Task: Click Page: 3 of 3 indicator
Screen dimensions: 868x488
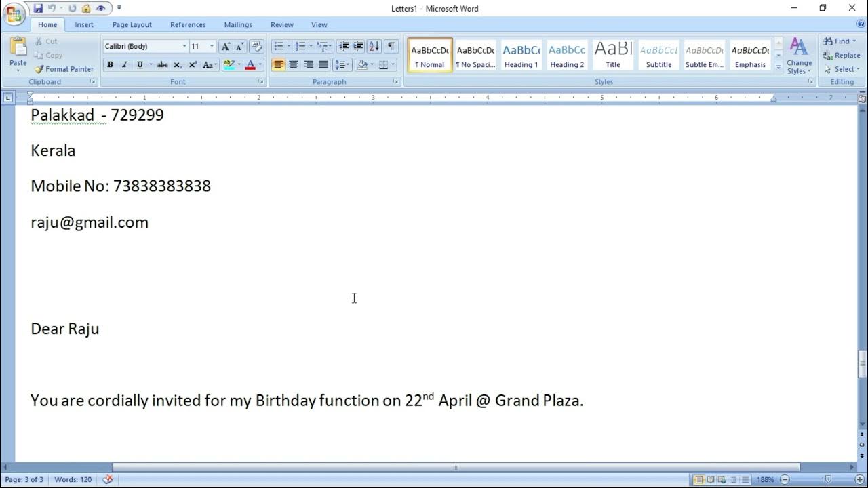Action: tap(24, 480)
